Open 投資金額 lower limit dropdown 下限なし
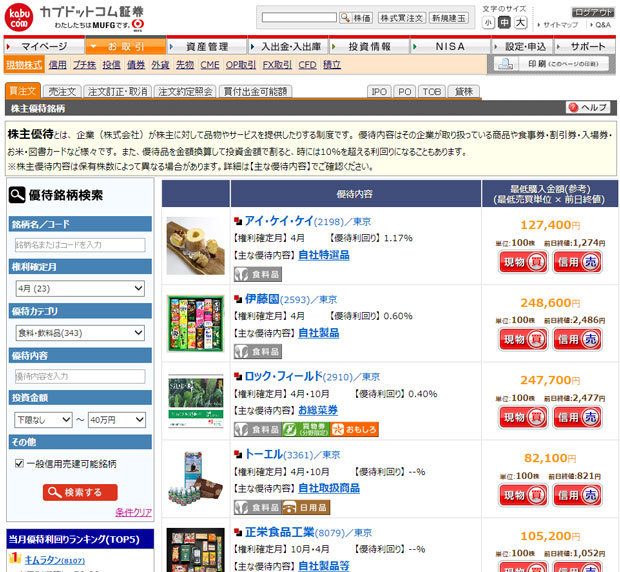The width and height of the screenshot is (620, 572). click(x=43, y=420)
